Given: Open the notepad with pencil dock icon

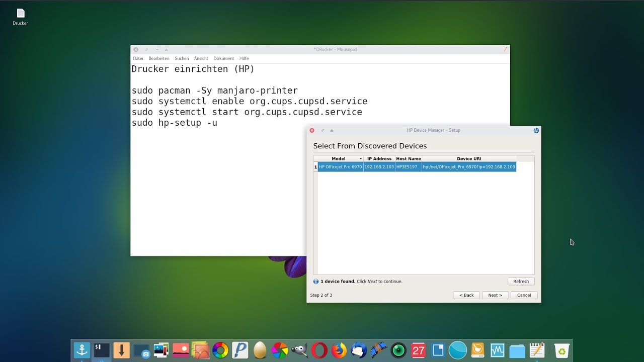Looking at the screenshot, I should click(537, 350).
